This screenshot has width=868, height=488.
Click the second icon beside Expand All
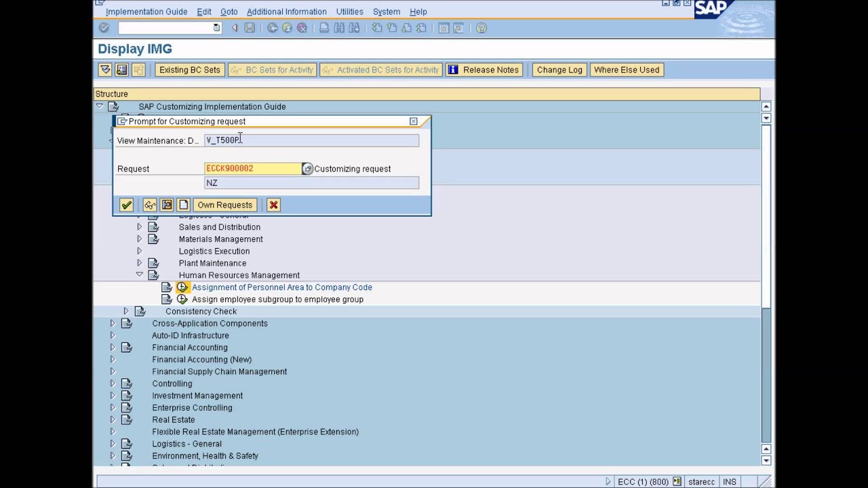pyautogui.click(x=121, y=70)
